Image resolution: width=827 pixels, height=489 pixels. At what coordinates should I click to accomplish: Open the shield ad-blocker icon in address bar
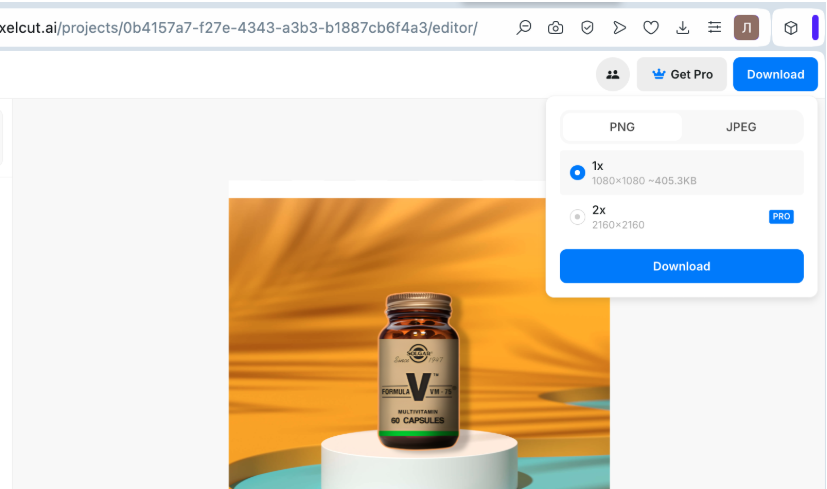587,27
